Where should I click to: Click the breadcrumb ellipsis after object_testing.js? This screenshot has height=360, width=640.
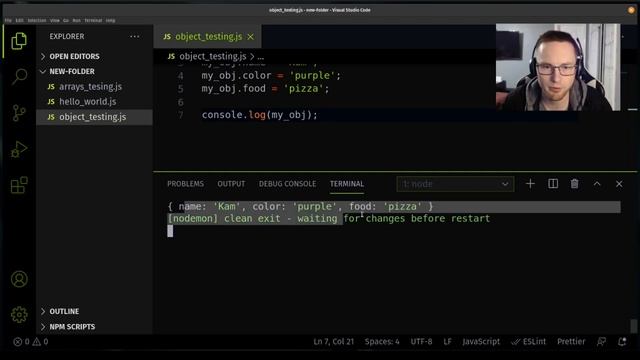click(x=261, y=57)
